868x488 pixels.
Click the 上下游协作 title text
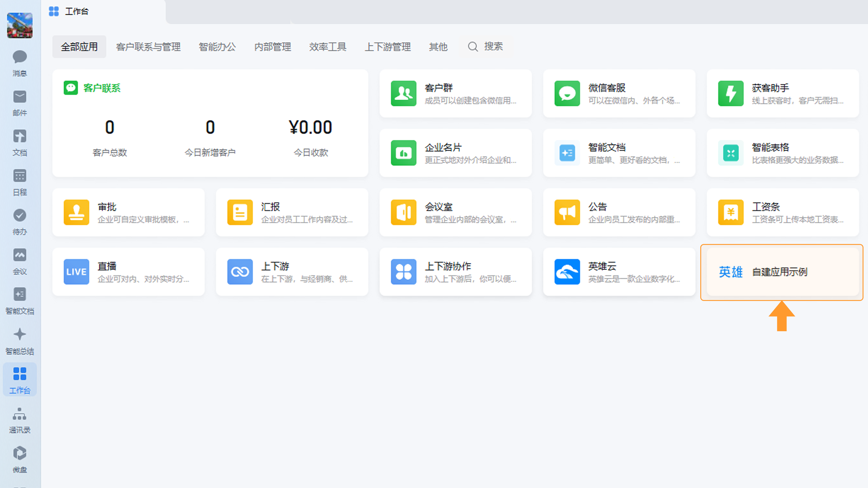pyautogui.click(x=448, y=266)
